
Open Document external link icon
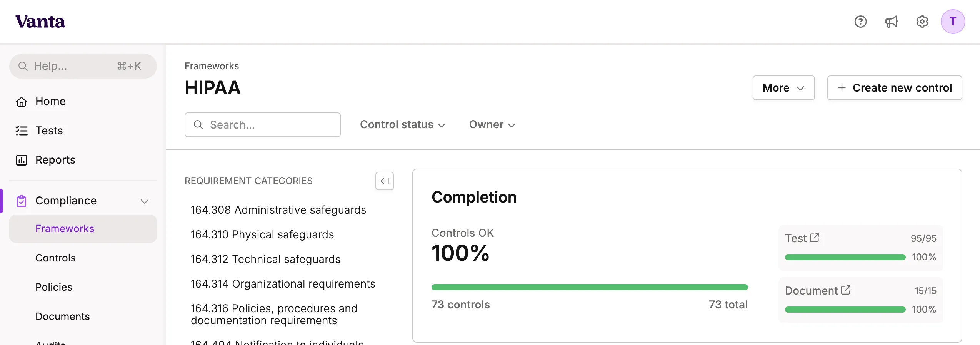(846, 290)
